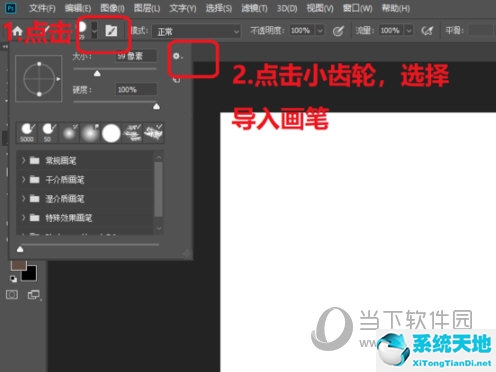This screenshot has width=496, height=372.
Task: Reset to default foreground/background colors icon
Action: (14, 279)
